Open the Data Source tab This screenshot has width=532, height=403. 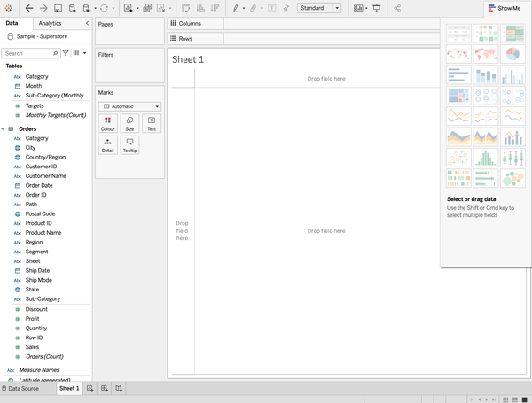coord(20,389)
